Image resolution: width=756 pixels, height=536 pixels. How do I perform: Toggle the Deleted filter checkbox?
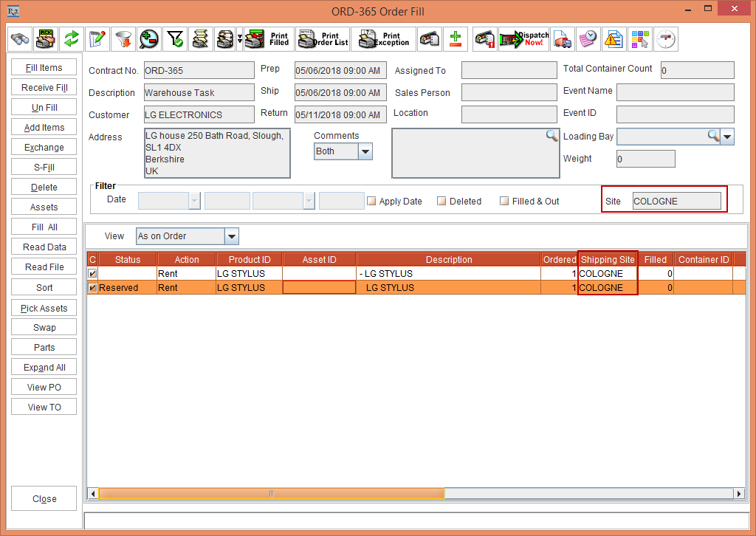point(441,201)
